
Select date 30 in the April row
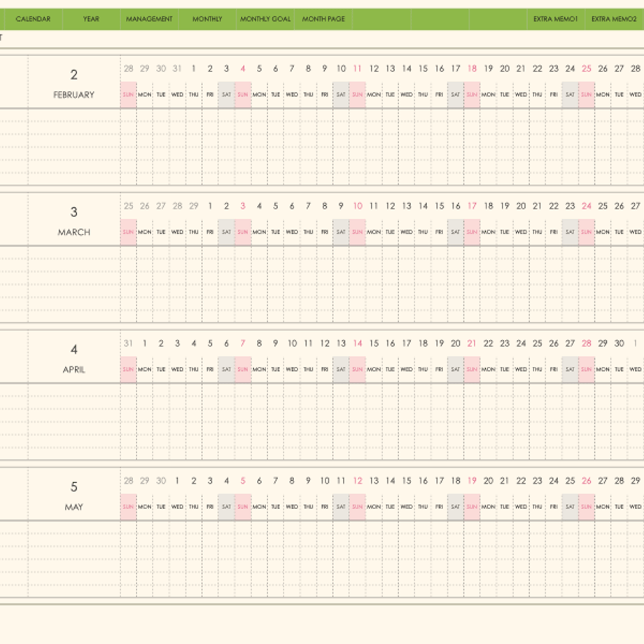(x=619, y=344)
